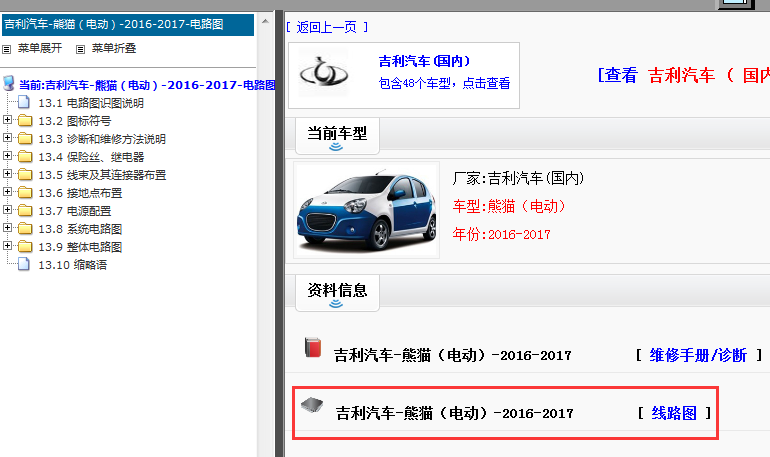The image size is (770, 457).
Task: Click the root 当前:吉利汽车-熊猫(电动) tree label
Action: click(147, 85)
